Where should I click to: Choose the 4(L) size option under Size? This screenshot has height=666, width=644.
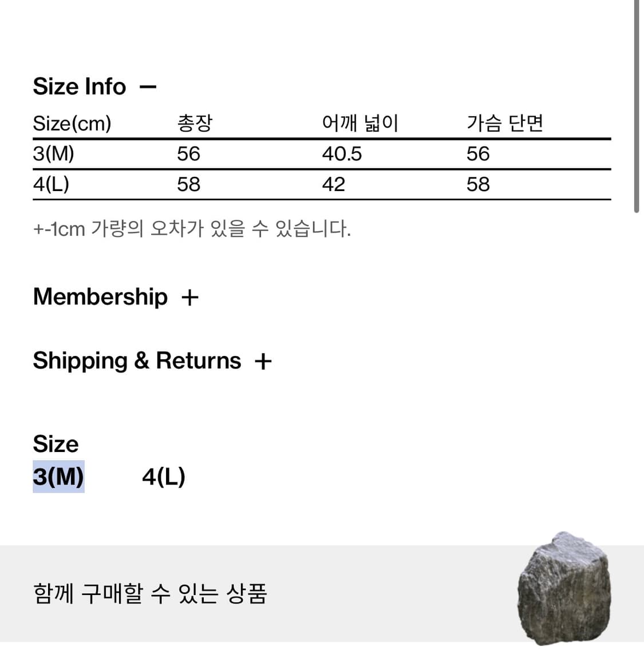click(x=164, y=477)
